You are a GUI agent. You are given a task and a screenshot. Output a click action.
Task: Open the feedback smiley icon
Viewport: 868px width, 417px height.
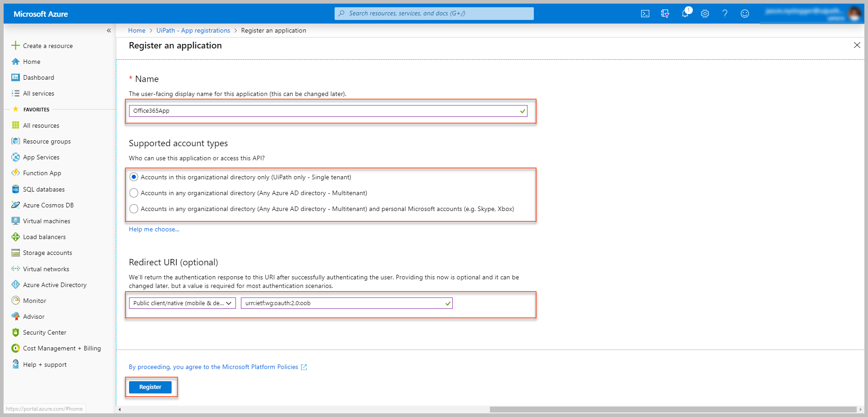pyautogui.click(x=744, y=14)
